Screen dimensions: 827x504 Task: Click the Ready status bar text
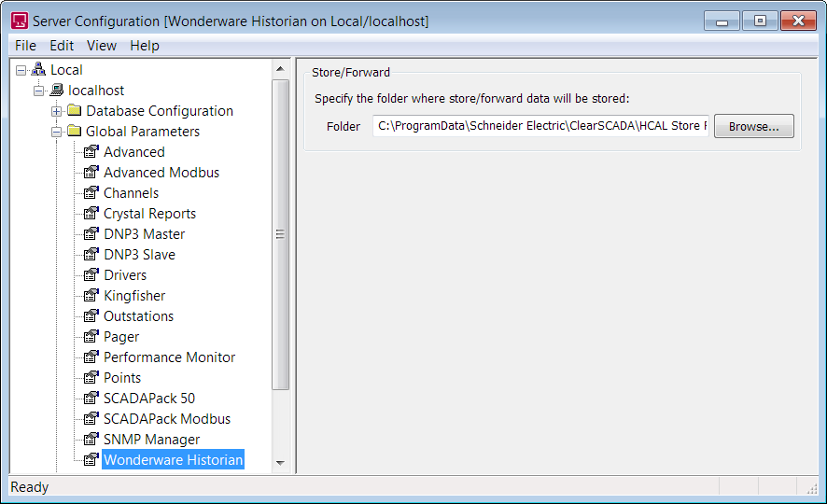click(30, 487)
